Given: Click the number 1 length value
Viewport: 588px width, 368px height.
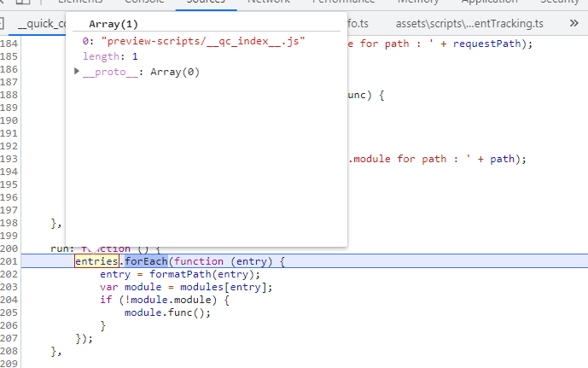Looking at the screenshot, I should click(x=135, y=56).
